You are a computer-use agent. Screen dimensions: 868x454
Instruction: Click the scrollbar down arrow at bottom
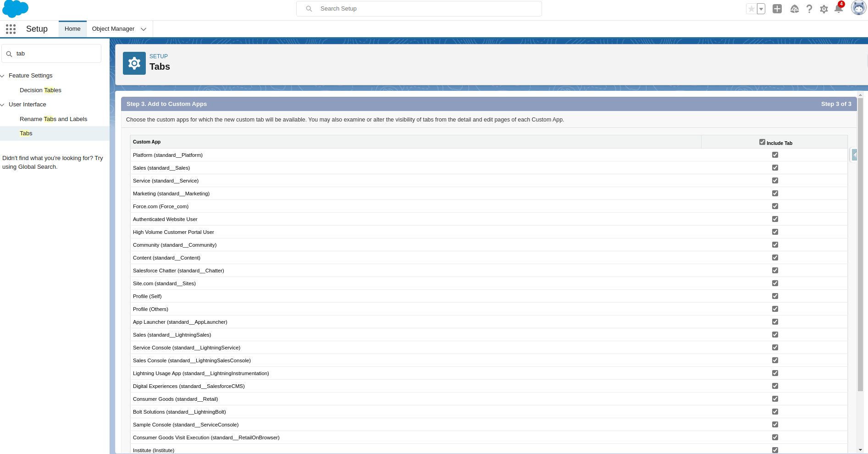point(860,450)
